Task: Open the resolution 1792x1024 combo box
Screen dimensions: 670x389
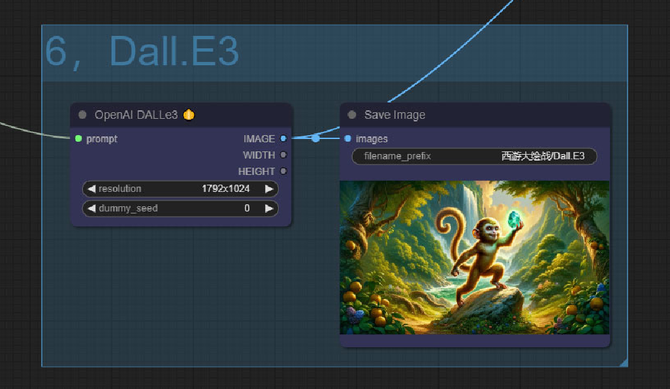Action: point(180,189)
